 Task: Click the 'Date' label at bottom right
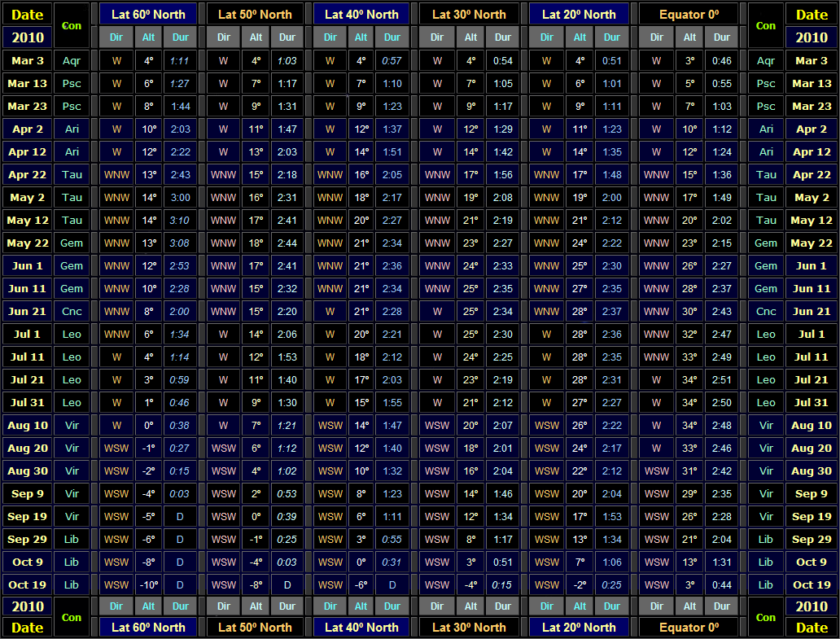tap(812, 627)
